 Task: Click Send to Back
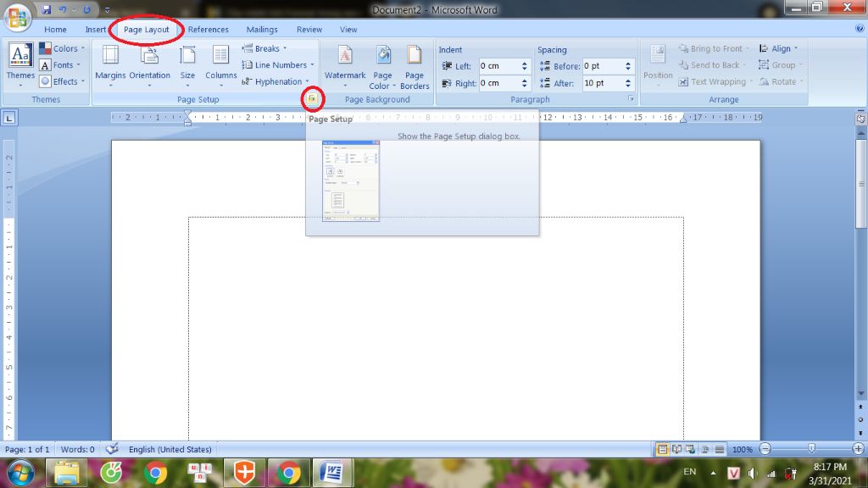pyautogui.click(x=712, y=64)
